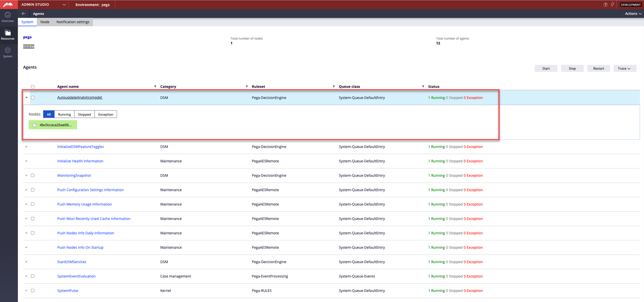Go back using the left arrow icon
The image size is (644, 302).
(24, 13)
